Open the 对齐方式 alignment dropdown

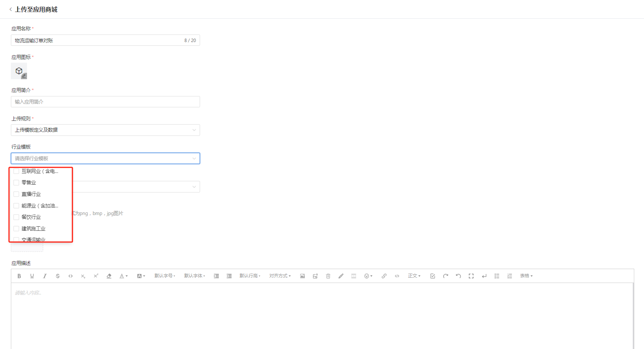tap(280, 276)
